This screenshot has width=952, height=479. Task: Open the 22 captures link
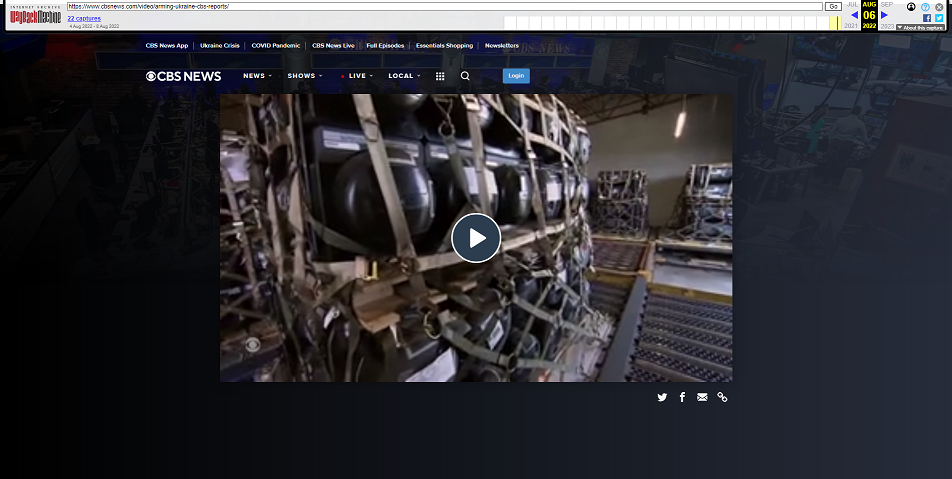[84, 18]
